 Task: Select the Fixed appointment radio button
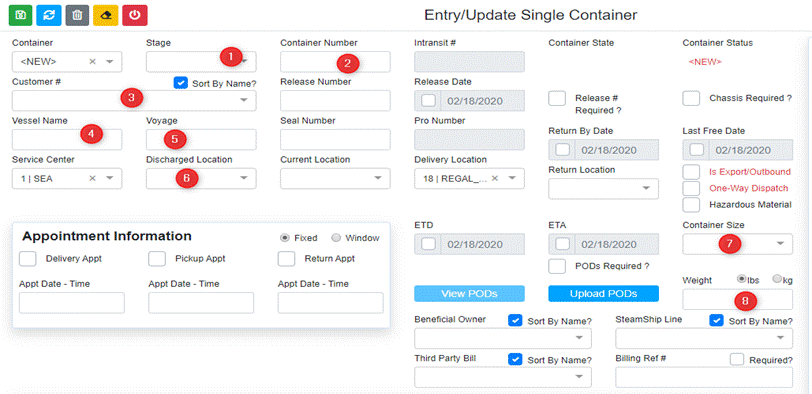284,238
